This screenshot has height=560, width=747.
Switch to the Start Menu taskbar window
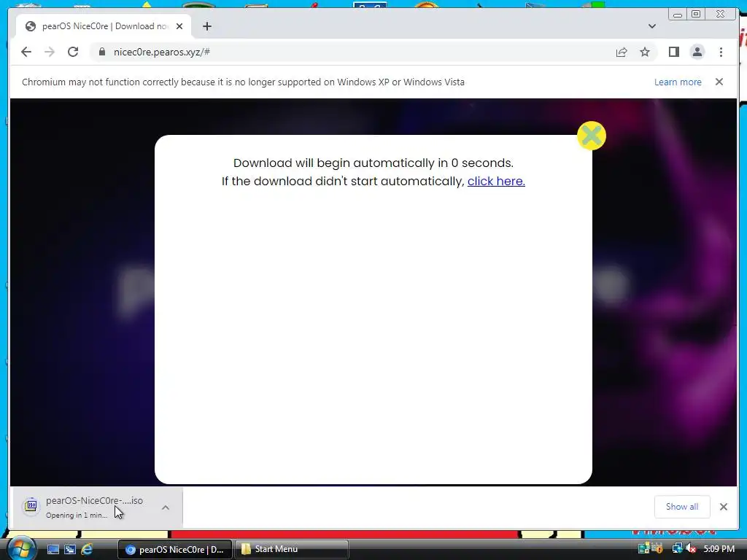click(292, 549)
